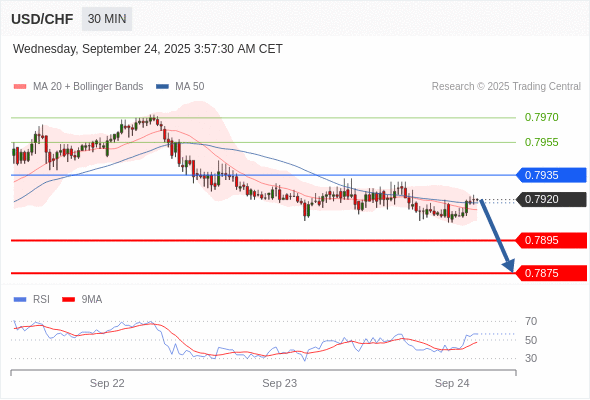This screenshot has width=590, height=400.
Task: Toggle the MA 50 legend label
Action: tap(190, 87)
